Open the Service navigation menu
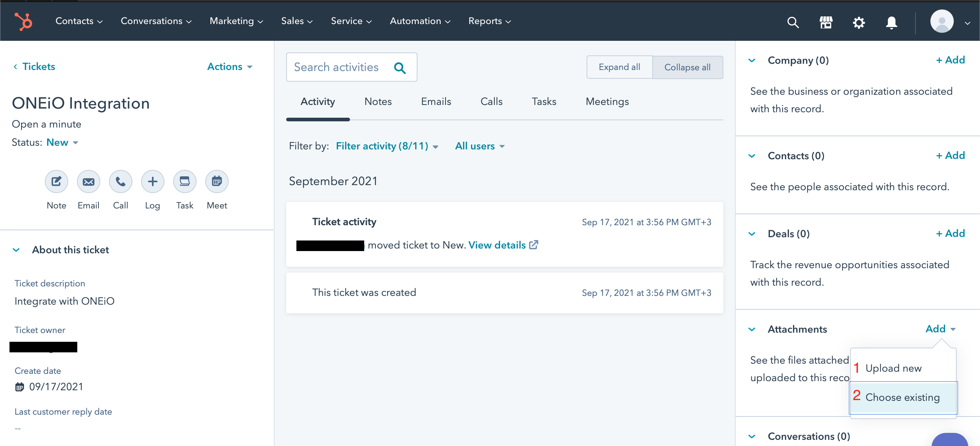This screenshot has height=446, width=980. click(x=351, y=21)
